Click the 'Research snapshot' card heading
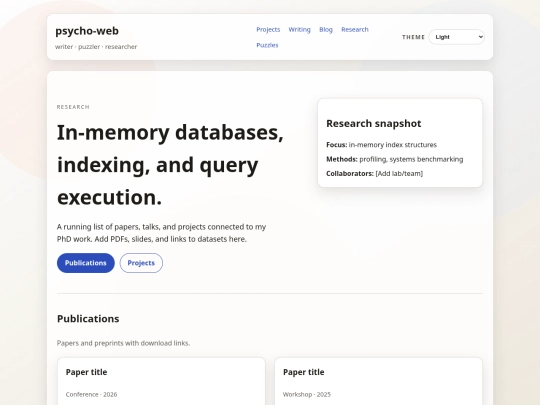 pyautogui.click(x=374, y=123)
